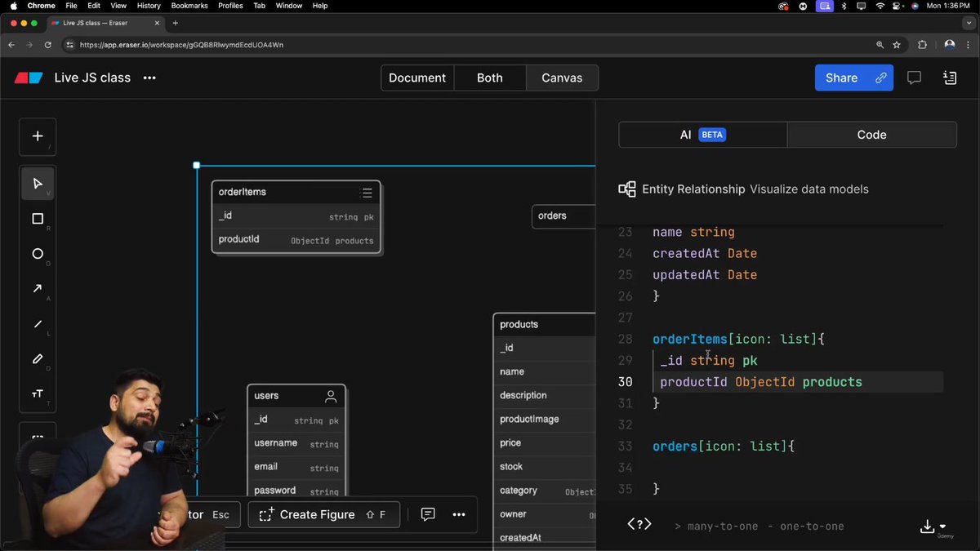Open Chrome three-dot menu
The height and width of the screenshot is (551, 980).
[x=967, y=45]
